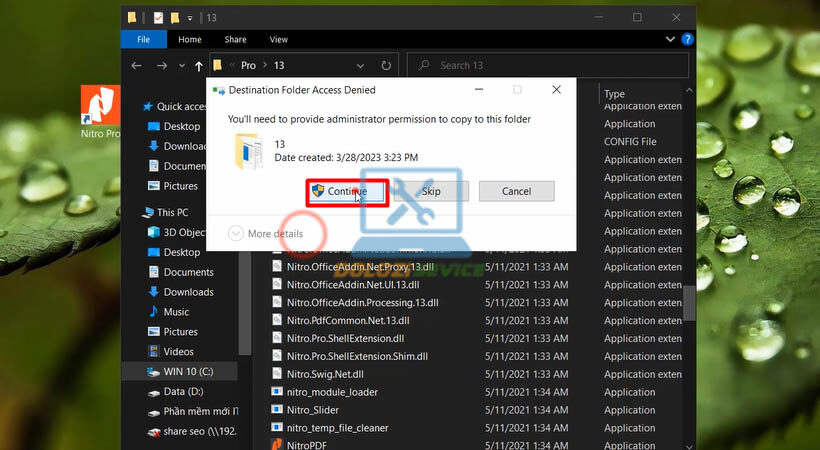Open the View ribbon tab
The image size is (820, 450).
pyautogui.click(x=278, y=39)
